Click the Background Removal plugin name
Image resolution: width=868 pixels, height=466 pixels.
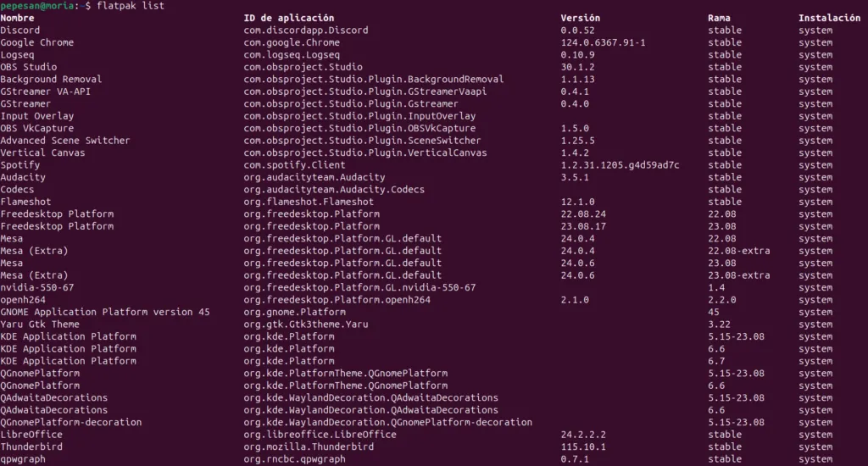pos(51,80)
